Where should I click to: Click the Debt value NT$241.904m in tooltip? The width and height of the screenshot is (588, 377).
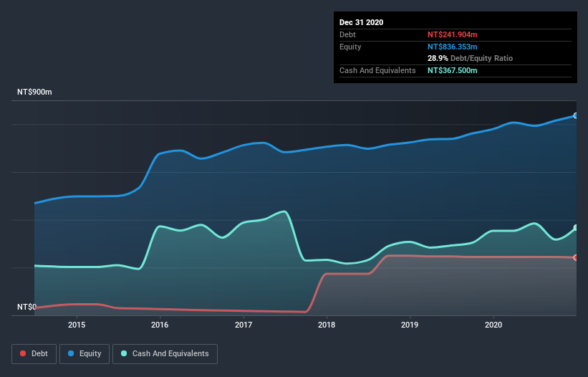tap(452, 34)
